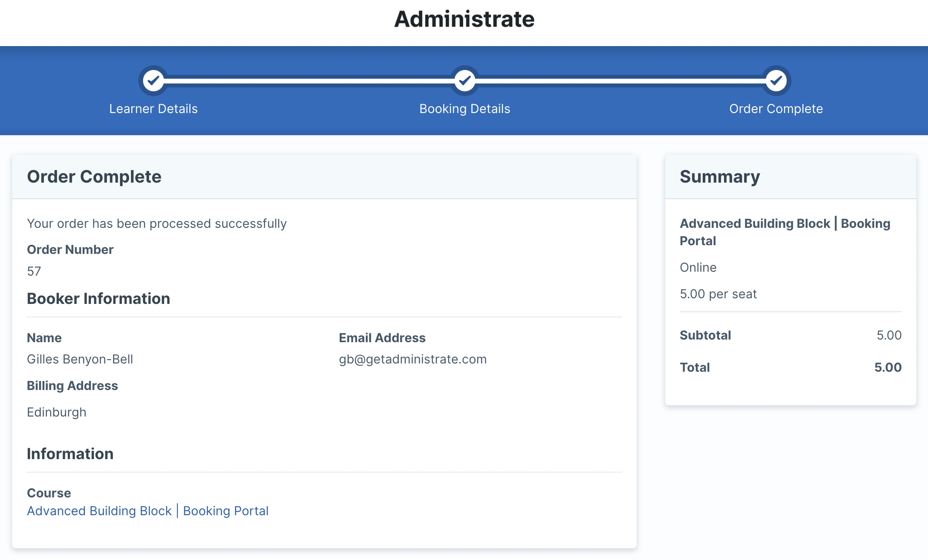Click the bold Total amount 5.00

[x=888, y=367]
